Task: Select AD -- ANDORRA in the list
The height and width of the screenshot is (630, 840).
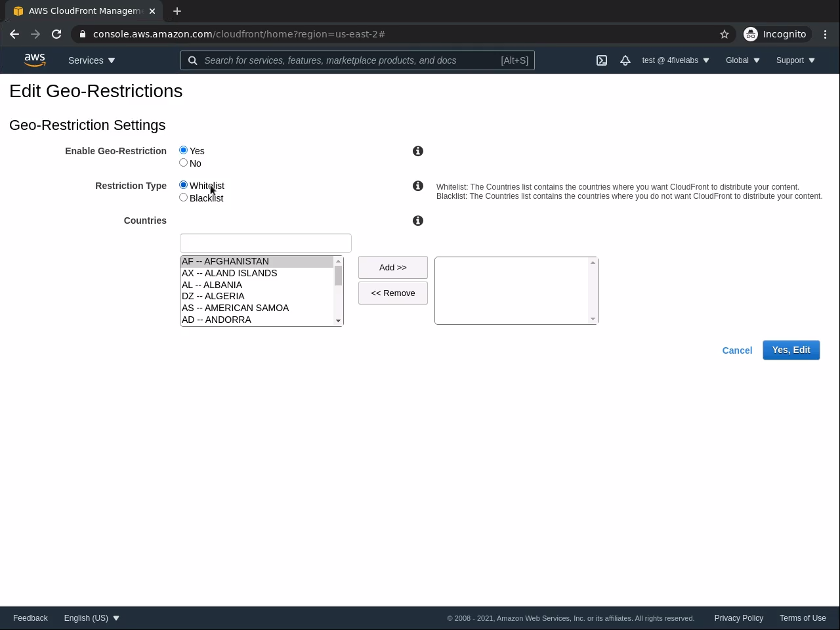Action: click(x=257, y=320)
